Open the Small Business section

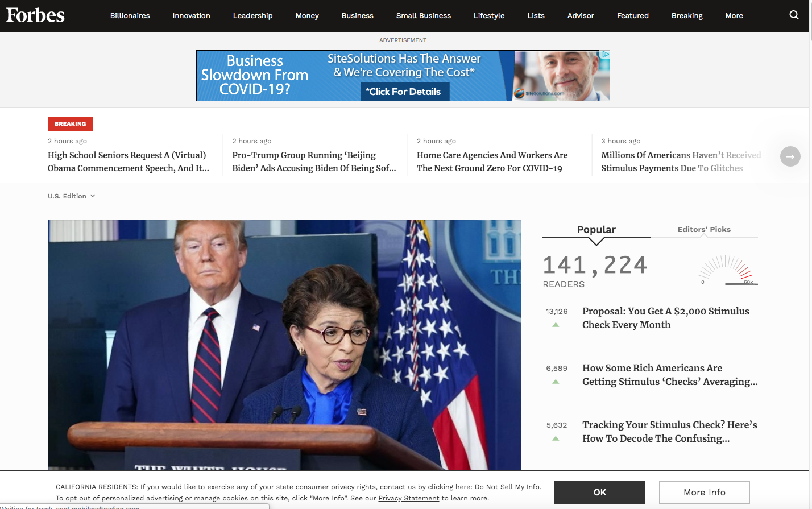[423, 15]
